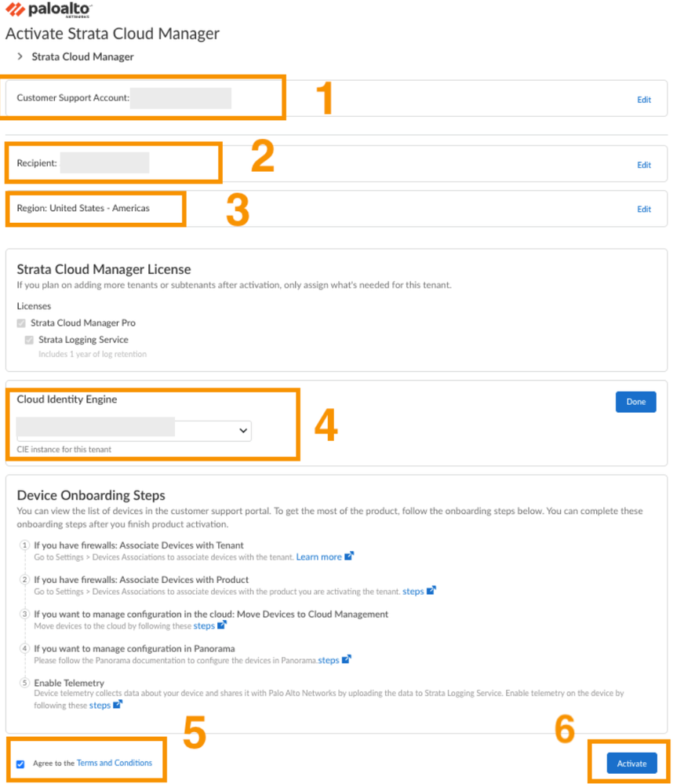Click the Activate button
The image size is (673, 784).
click(x=631, y=764)
